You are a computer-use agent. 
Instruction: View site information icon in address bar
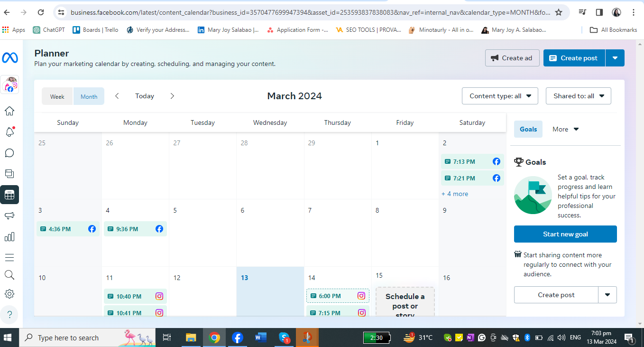(60, 12)
